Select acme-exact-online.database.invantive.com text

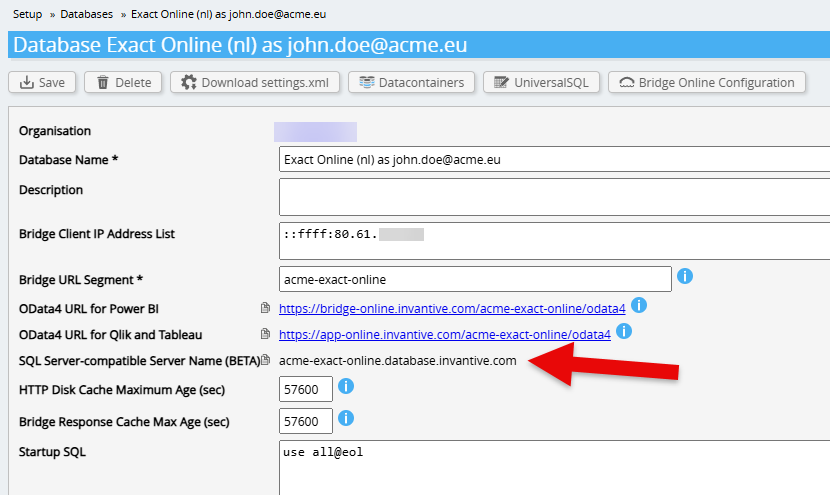398,361
